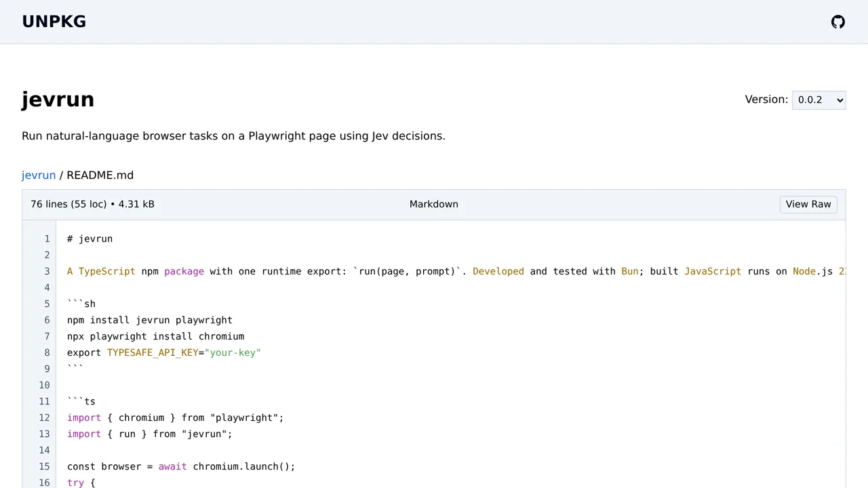This screenshot has width=868, height=488.
Task: Click the Markdown file type label
Action: tap(434, 204)
